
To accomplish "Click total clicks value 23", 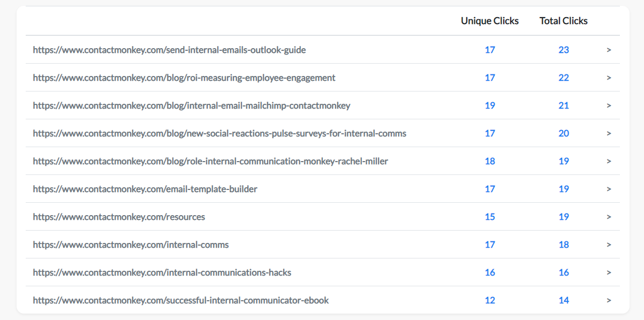I will (564, 50).
